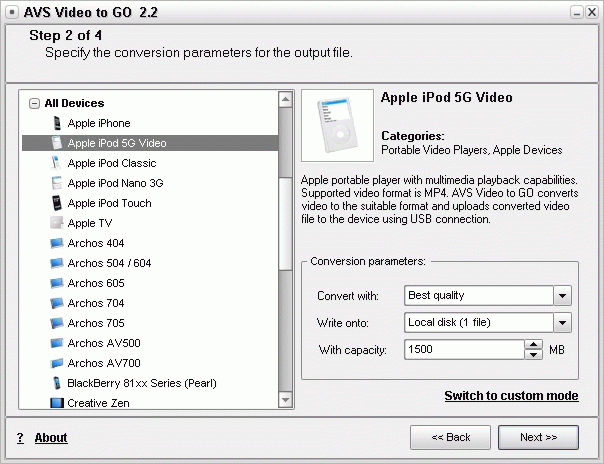The image size is (604, 464).
Task: Collapse the All Devices tree
Action: (x=34, y=103)
